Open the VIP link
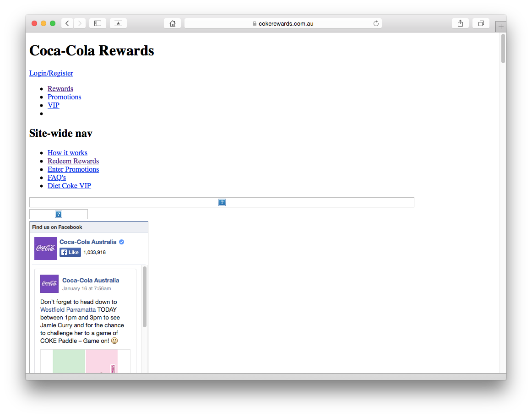Screen dimensions: 532x417 pos(53,105)
